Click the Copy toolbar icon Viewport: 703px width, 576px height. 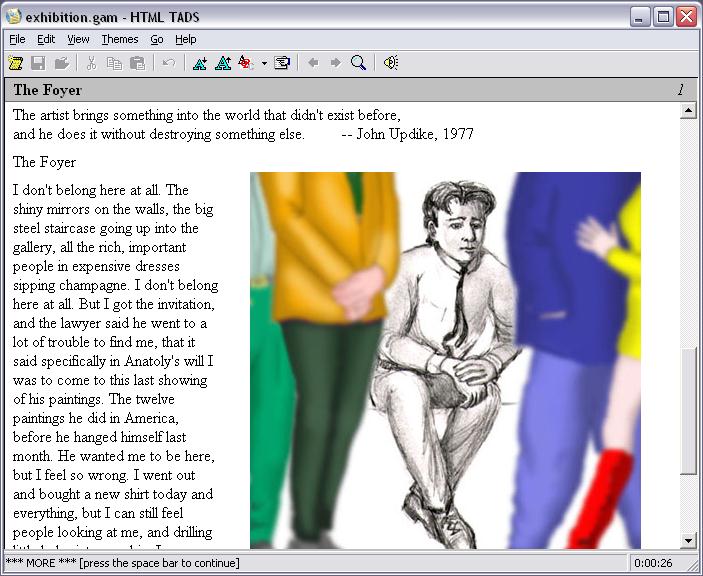(x=115, y=63)
